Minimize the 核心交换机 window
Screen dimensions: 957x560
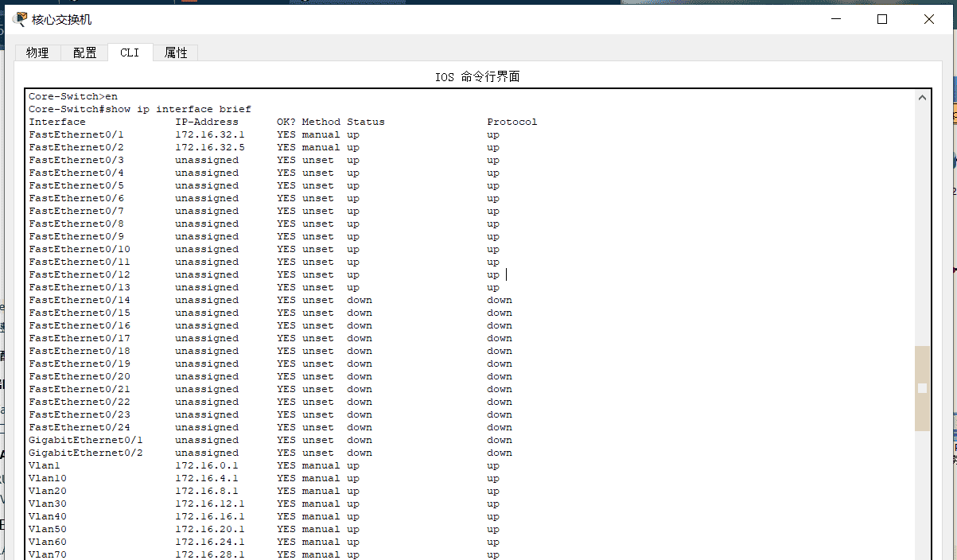coord(834,19)
